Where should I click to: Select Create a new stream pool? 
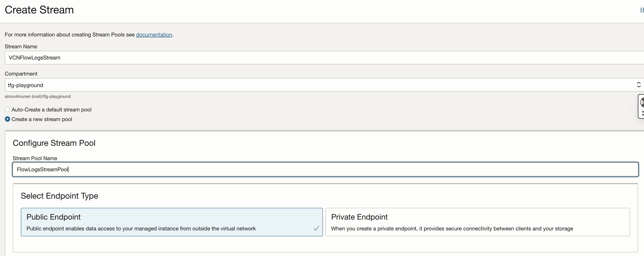pyautogui.click(x=7, y=119)
